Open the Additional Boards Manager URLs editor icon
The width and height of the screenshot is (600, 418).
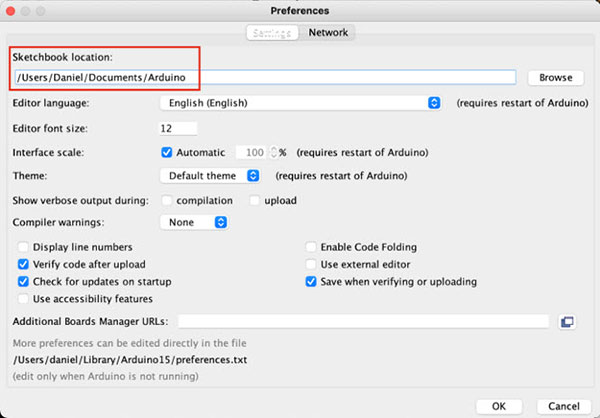pos(567,321)
